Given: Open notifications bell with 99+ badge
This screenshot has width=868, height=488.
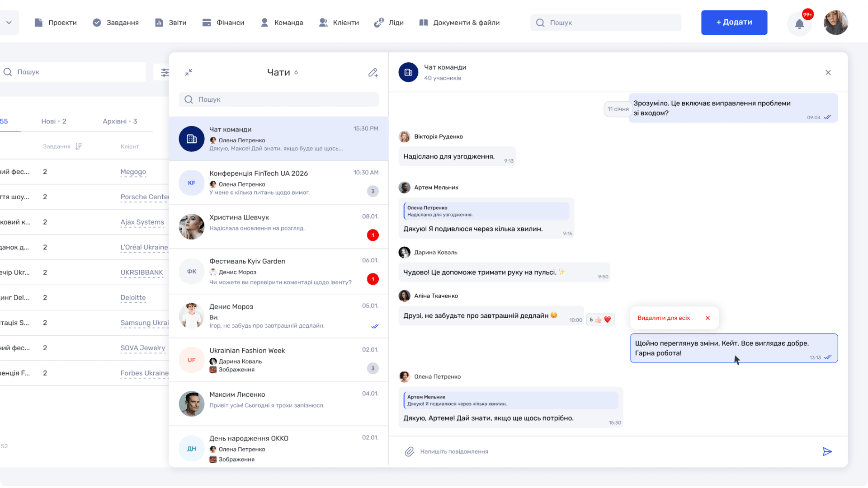Looking at the screenshot, I should click(x=800, y=24).
